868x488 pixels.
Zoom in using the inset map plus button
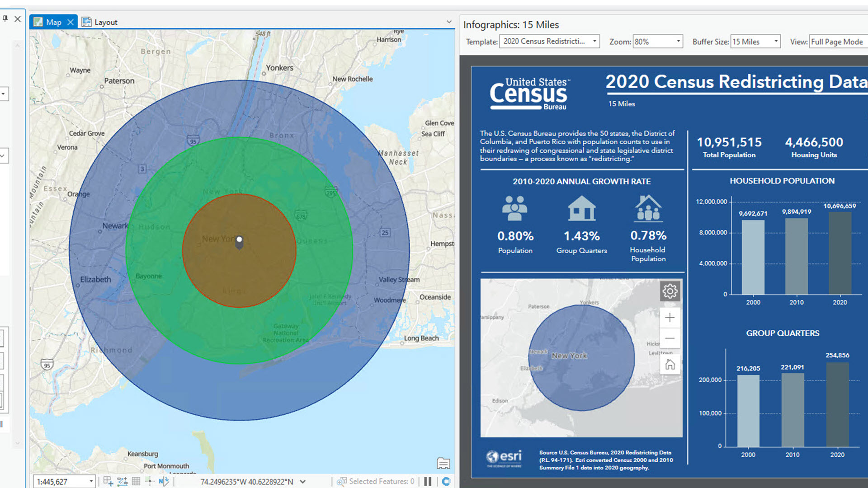670,317
